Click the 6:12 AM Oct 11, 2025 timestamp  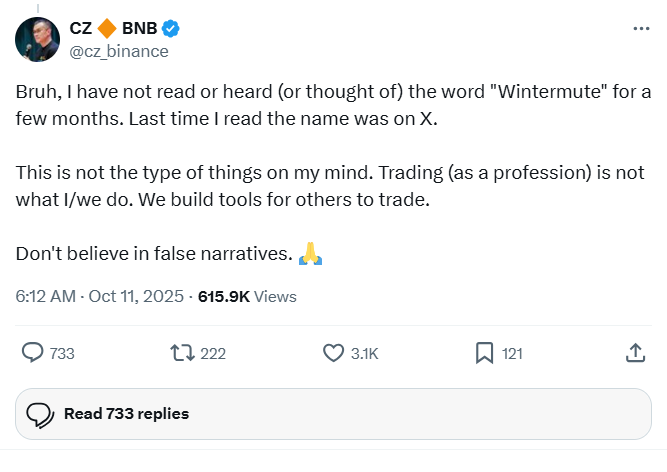coord(100,296)
